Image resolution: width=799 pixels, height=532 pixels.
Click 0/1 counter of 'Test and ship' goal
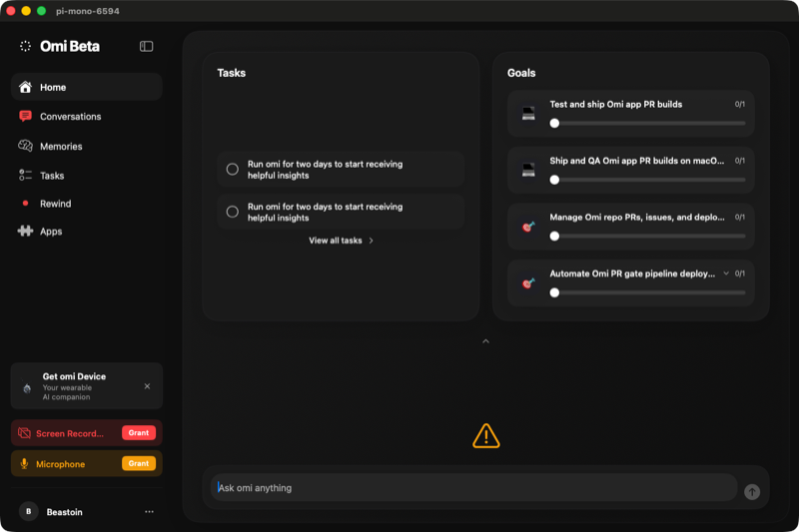pyautogui.click(x=739, y=105)
